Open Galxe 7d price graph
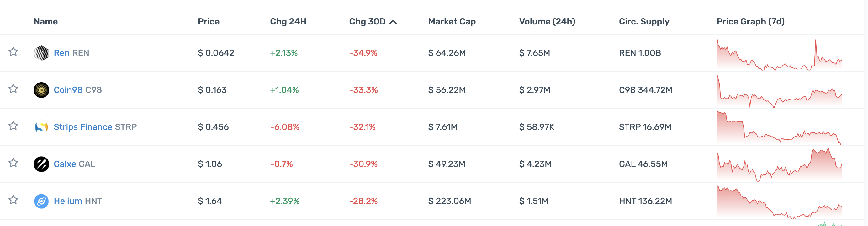The width and height of the screenshot is (868, 226). (x=779, y=164)
